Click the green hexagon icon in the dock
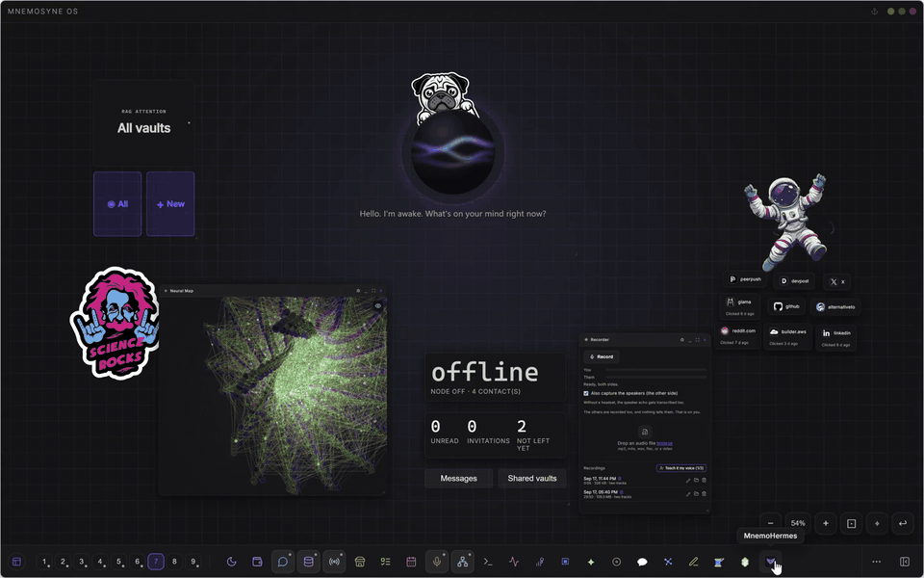This screenshot has height=578, width=924. [x=745, y=562]
